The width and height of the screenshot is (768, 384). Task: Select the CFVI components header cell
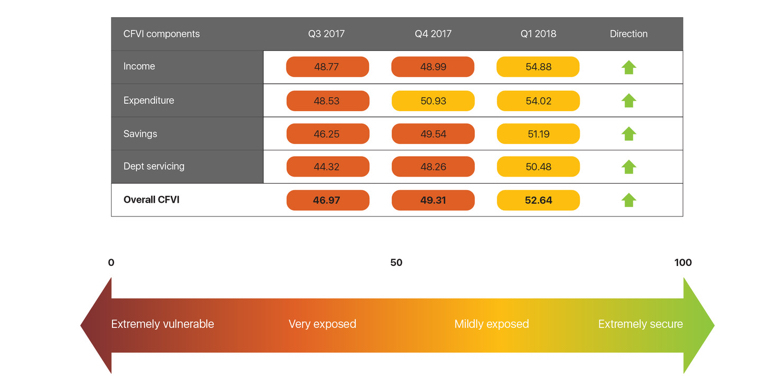click(162, 34)
